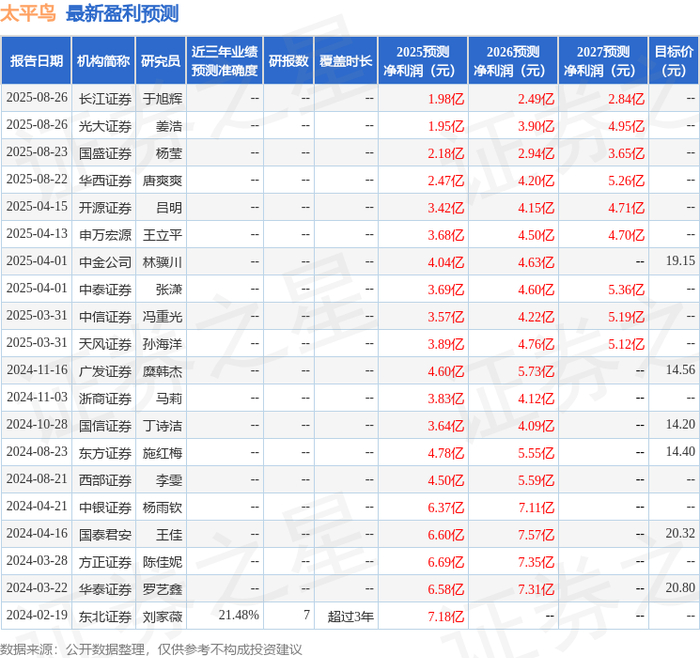Image resolution: width=700 pixels, height=658 pixels.
Task: Select the 中泰证券 institution cell
Action: [105, 290]
